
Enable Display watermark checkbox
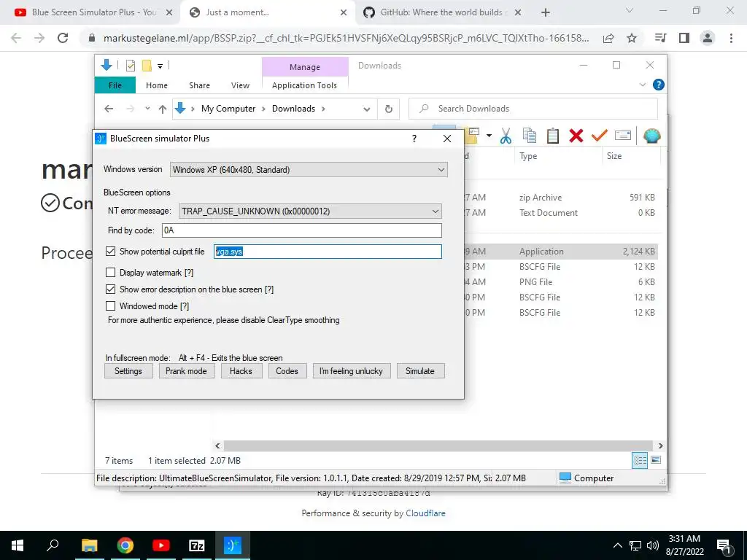[111, 273]
